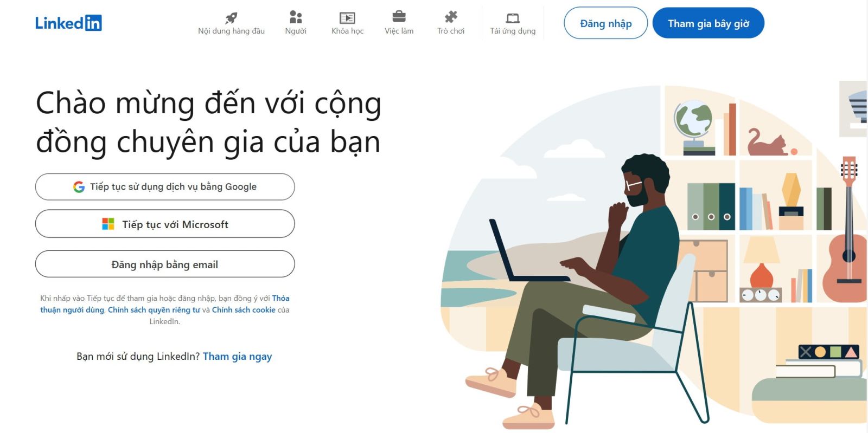The height and width of the screenshot is (433, 868).
Task: Open the Chính sách quyền riêng tư link
Action: pyautogui.click(x=154, y=310)
